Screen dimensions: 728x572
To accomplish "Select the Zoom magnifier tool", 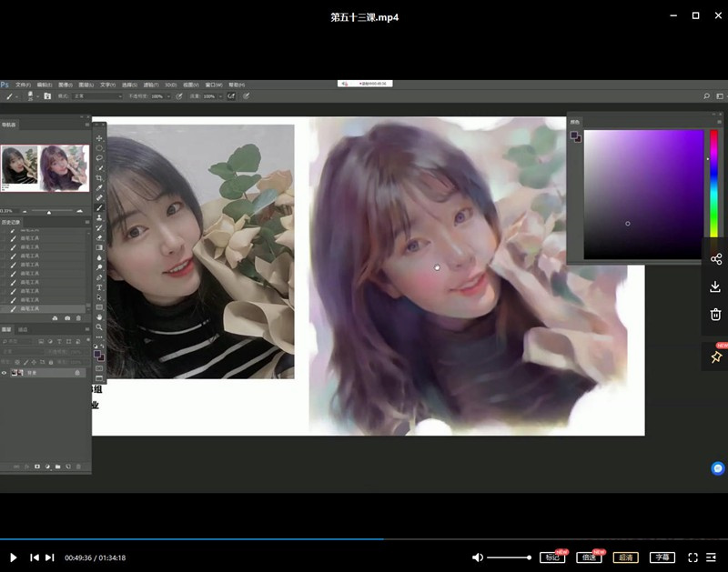I will coord(99,327).
